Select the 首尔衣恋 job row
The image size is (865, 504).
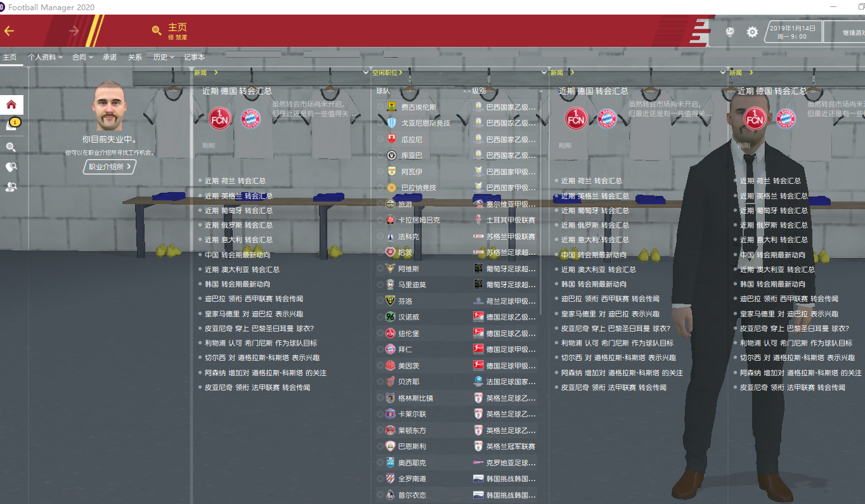457,495
